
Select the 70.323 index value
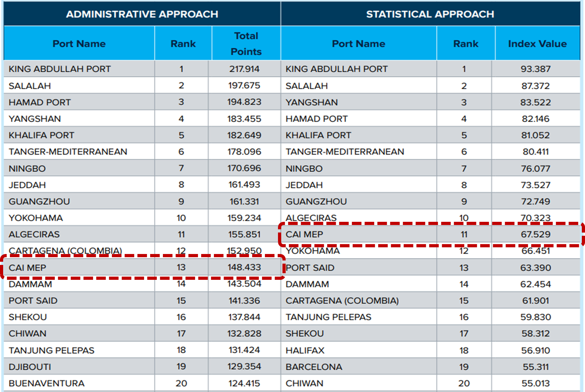536,218
